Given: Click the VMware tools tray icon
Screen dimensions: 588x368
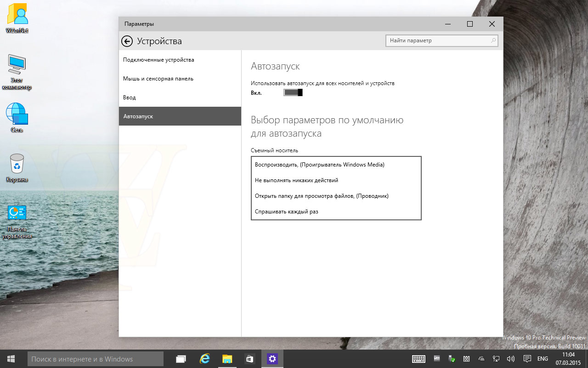Looking at the screenshot, I should (x=437, y=358).
